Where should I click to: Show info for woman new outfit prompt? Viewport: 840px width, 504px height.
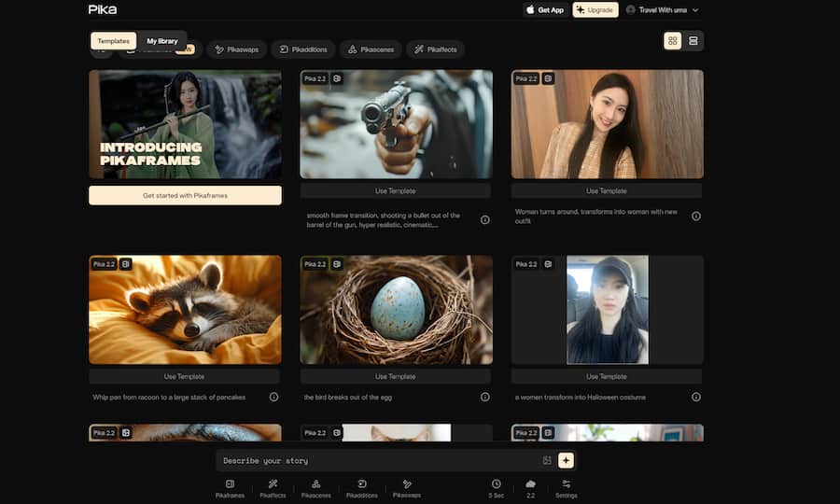[x=696, y=217]
